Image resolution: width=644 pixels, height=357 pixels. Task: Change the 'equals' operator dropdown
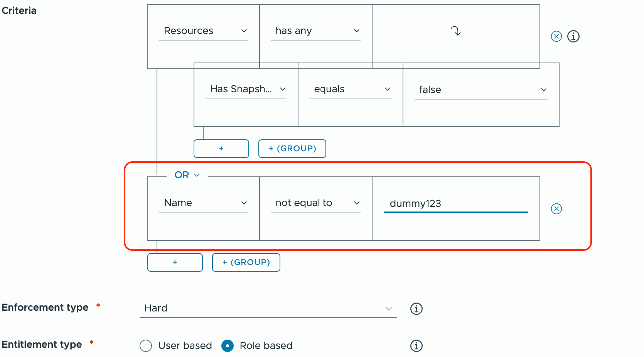pyautogui.click(x=350, y=89)
